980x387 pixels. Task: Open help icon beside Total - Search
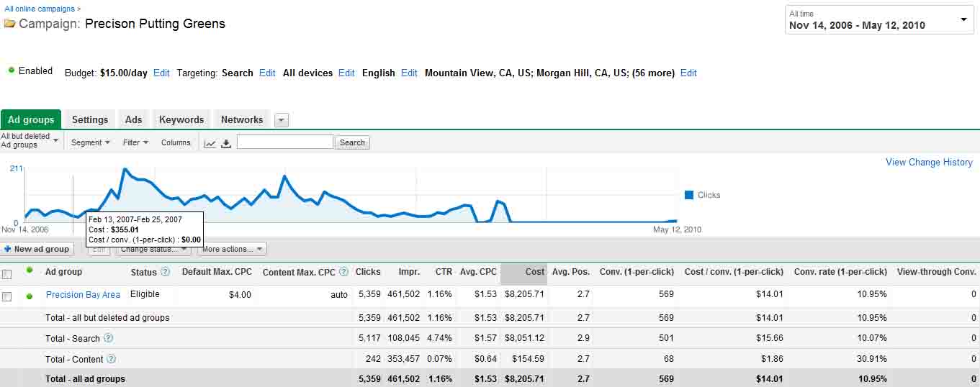[108, 338]
